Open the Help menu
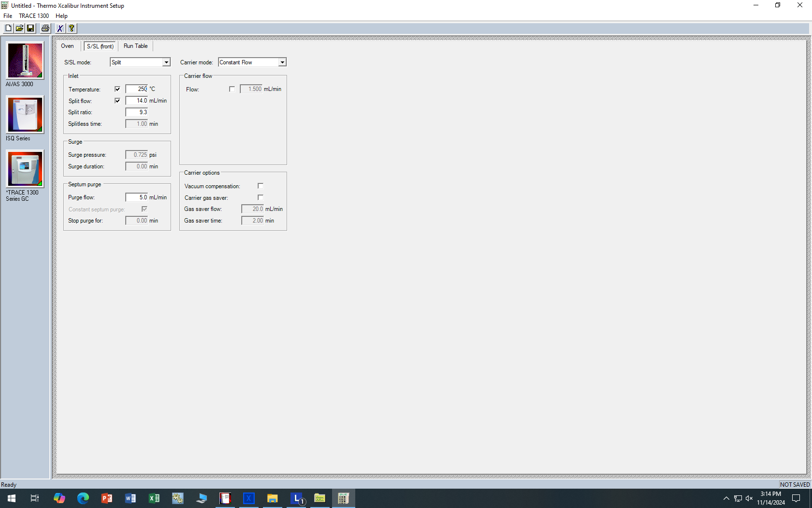The height and width of the screenshot is (508, 812). click(x=61, y=16)
